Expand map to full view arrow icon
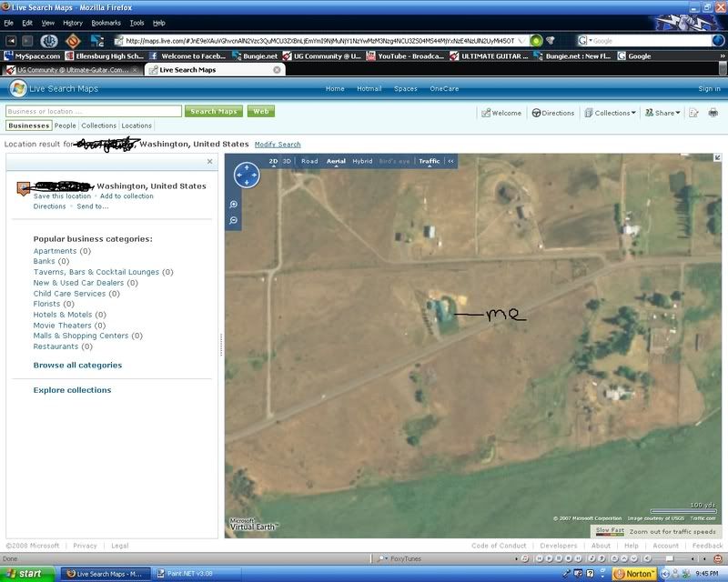 (x=717, y=158)
